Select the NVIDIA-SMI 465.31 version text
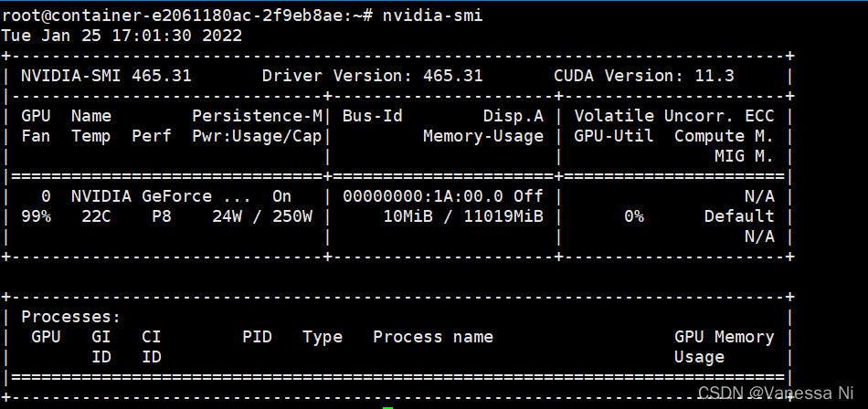Viewport: 868px width, 409px height. click(106, 76)
